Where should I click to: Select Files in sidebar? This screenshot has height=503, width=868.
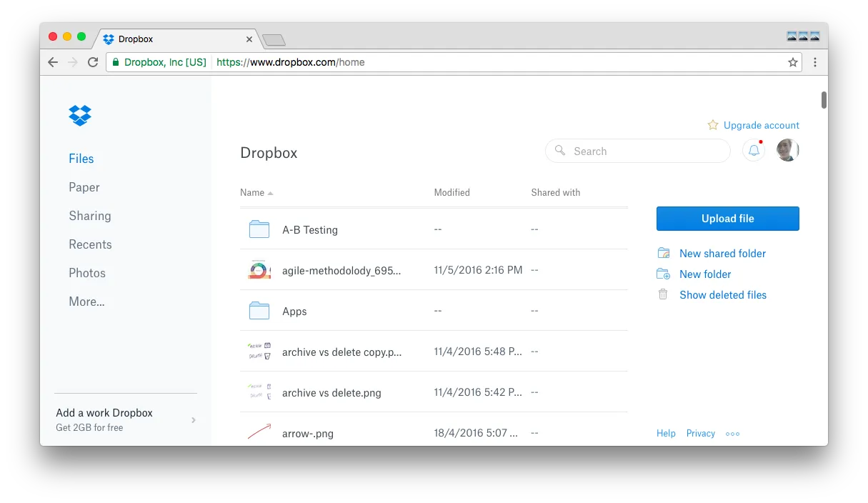81,159
